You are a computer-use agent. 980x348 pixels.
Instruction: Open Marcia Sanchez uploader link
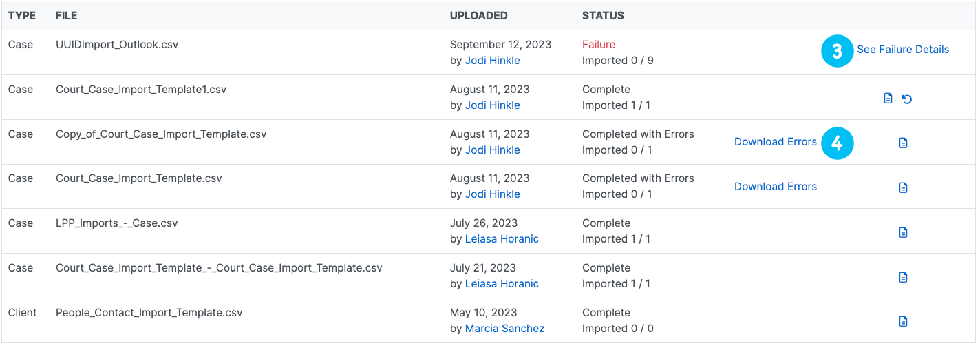[504, 329]
